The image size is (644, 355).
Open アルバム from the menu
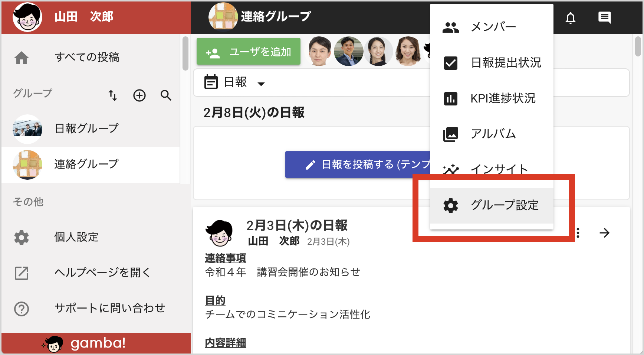click(491, 134)
